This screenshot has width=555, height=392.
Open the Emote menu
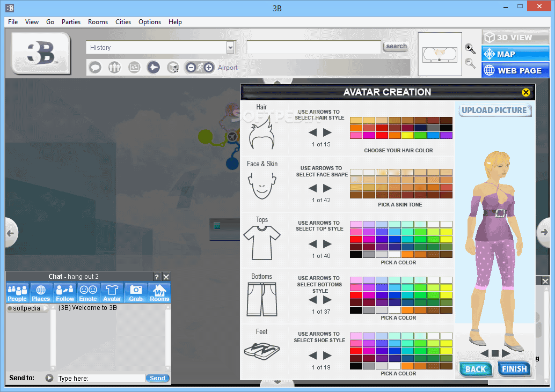(88, 293)
